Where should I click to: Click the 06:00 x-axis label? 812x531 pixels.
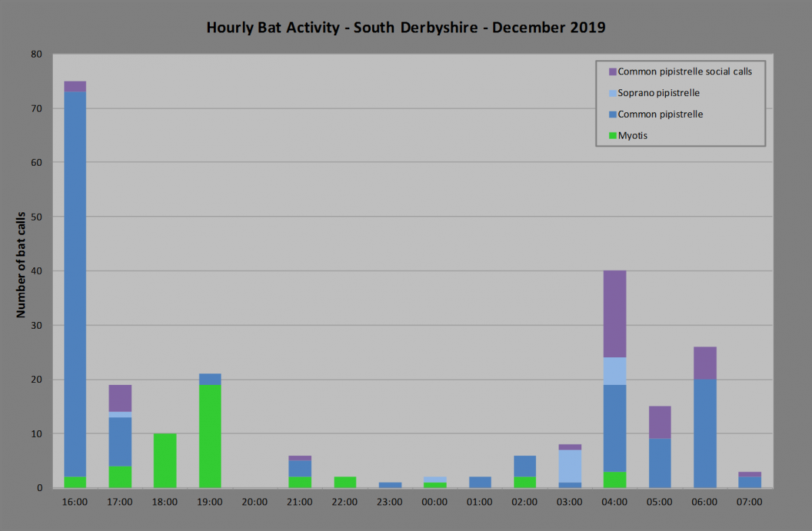coord(704,503)
